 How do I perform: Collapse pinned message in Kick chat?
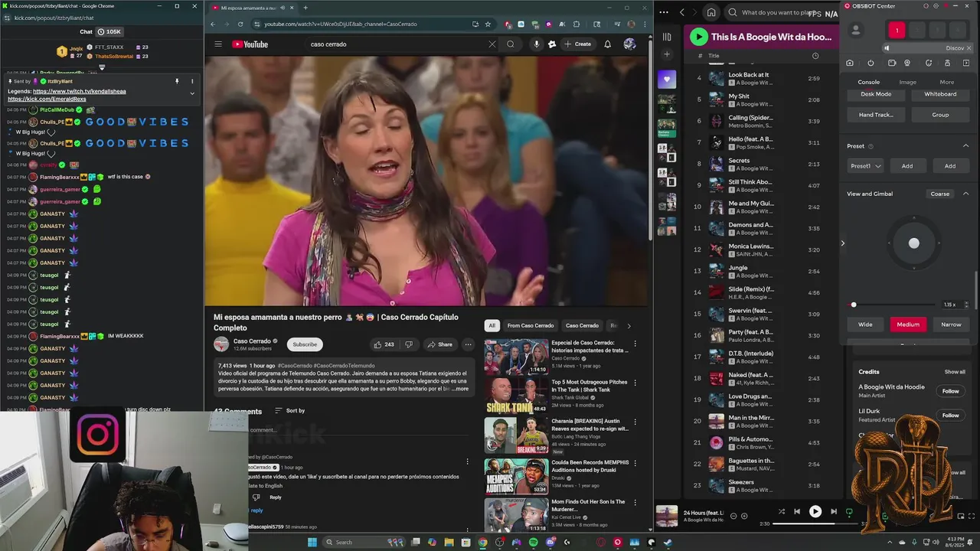click(x=192, y=93)
